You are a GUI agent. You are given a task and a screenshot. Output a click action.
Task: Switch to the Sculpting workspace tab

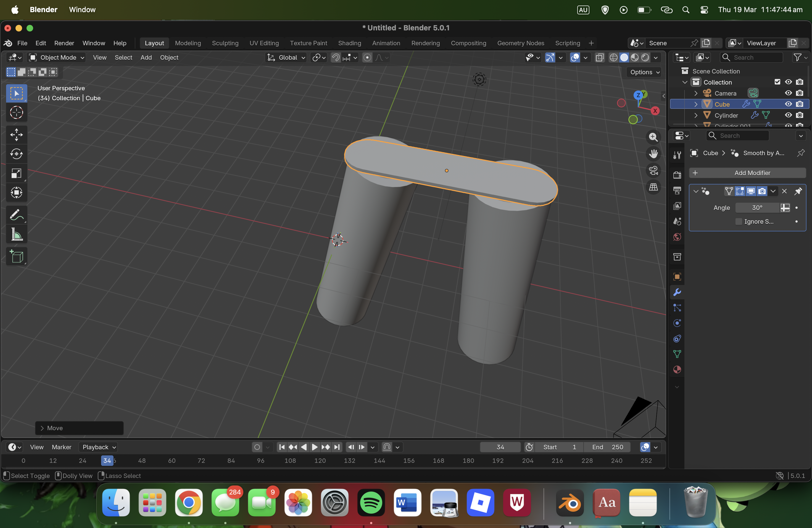[x=225, y=43]
